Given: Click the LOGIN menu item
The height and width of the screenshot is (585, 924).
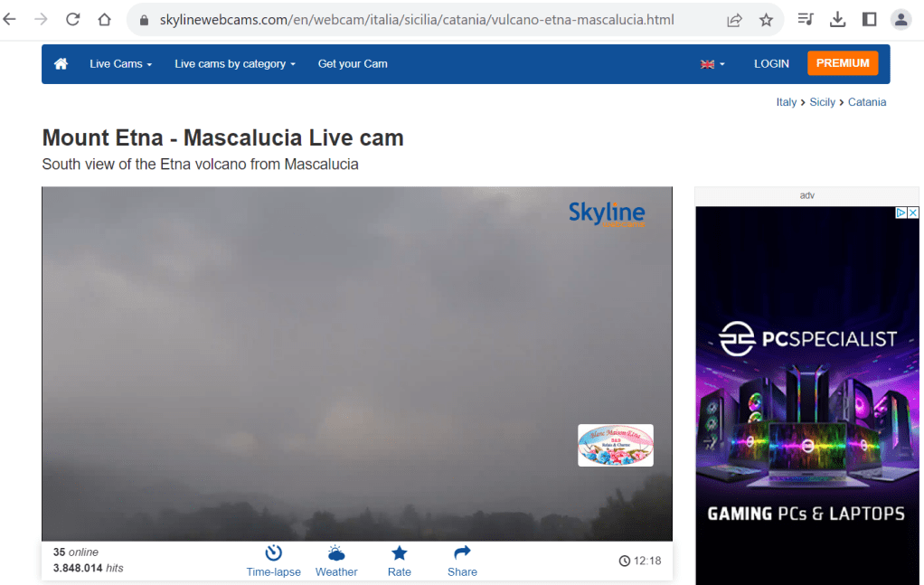Looking at the screenshot, I should pos(771,64).
